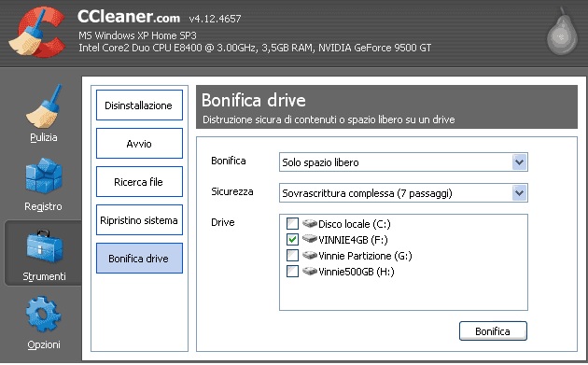Switch to the Disinstallazione tab
This screenshot has height=365, width=588.
(x=139, y=105)
